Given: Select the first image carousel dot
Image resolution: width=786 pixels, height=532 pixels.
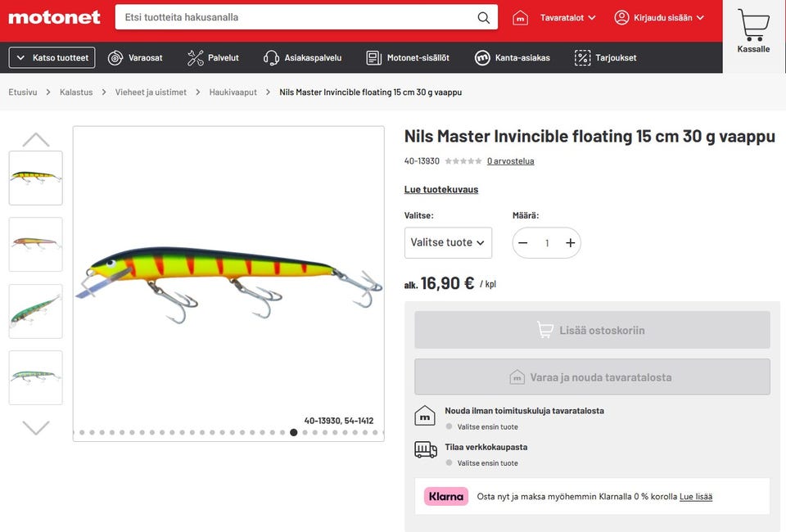Looking at the screenshot, I should pos(82,432).
